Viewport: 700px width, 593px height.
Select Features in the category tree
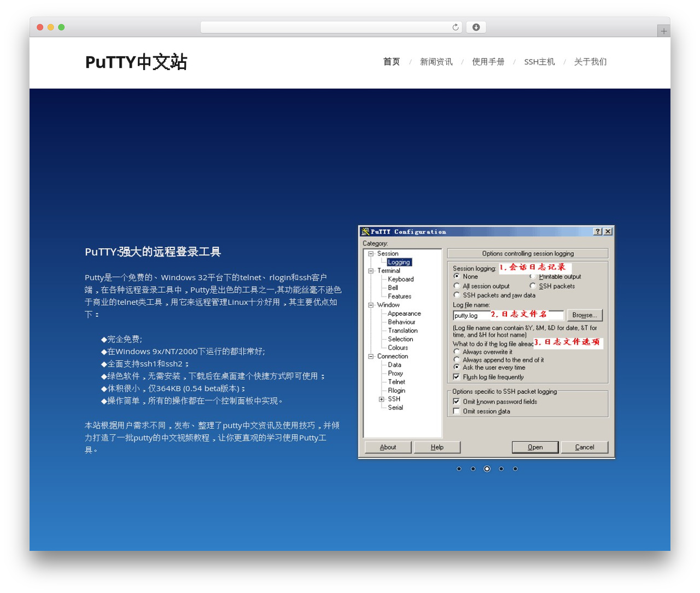(x=399, y=296)
